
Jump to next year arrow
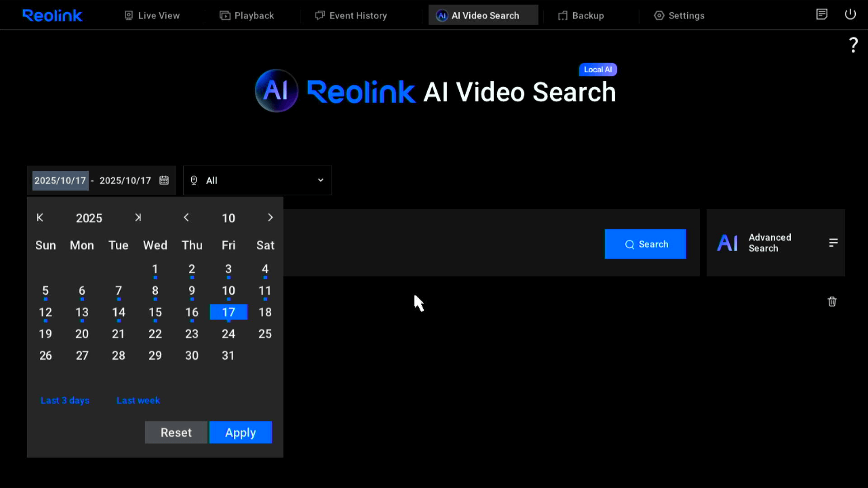[138, 218]
